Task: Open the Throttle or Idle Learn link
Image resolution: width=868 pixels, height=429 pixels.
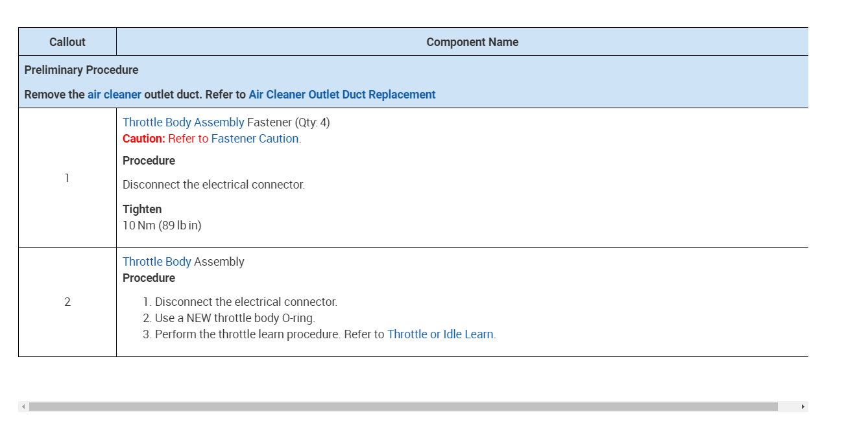Action: [x=440, y=334]
